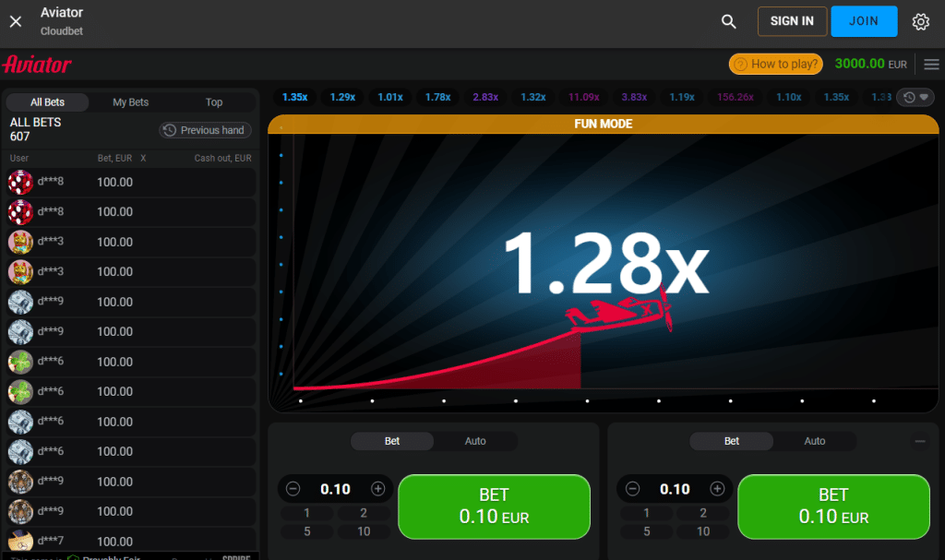This screenshot has height=560, width=945.
Task: Click the red plane in the game area
Action: (619, 309)
